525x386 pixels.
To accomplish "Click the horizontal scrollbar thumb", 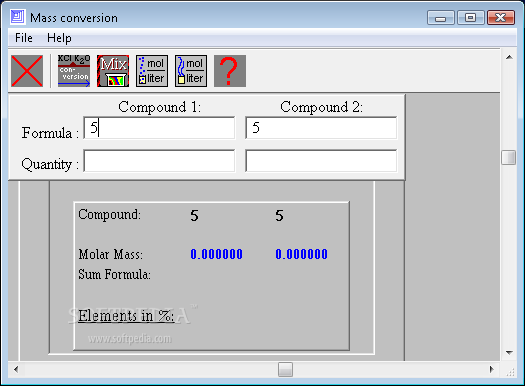I will (285, 370).
